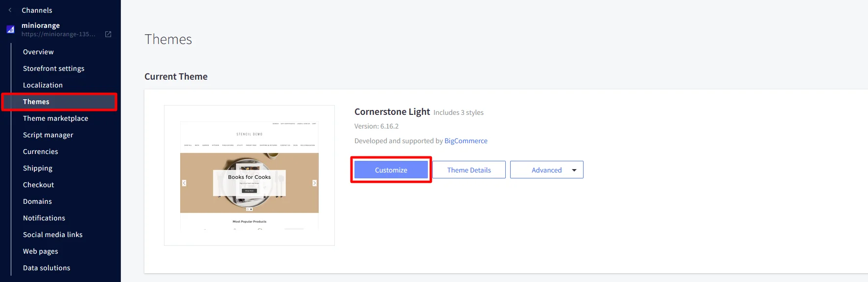
Task: Go to Script manager
Action: click(x=48, y=135)
